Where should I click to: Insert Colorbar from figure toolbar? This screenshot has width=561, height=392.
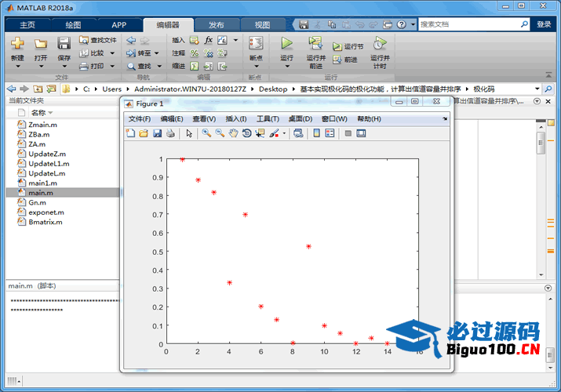pyautogui.click(x=316, y=133)
